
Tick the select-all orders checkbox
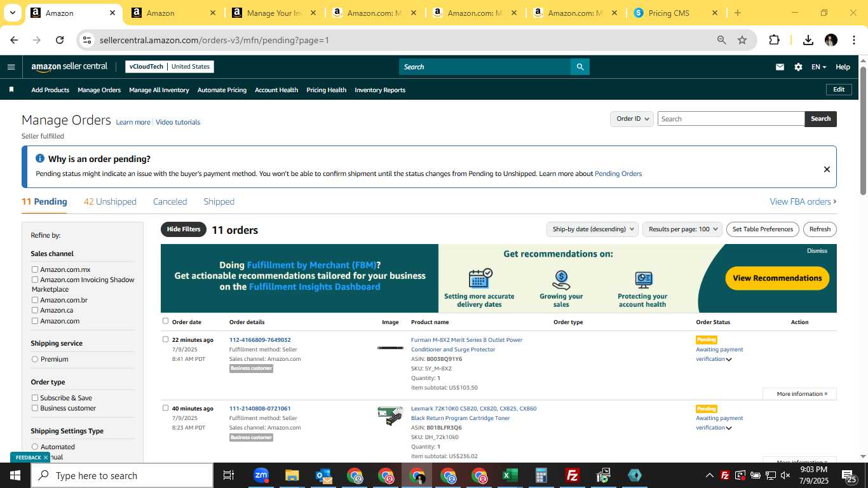point(166,321)
